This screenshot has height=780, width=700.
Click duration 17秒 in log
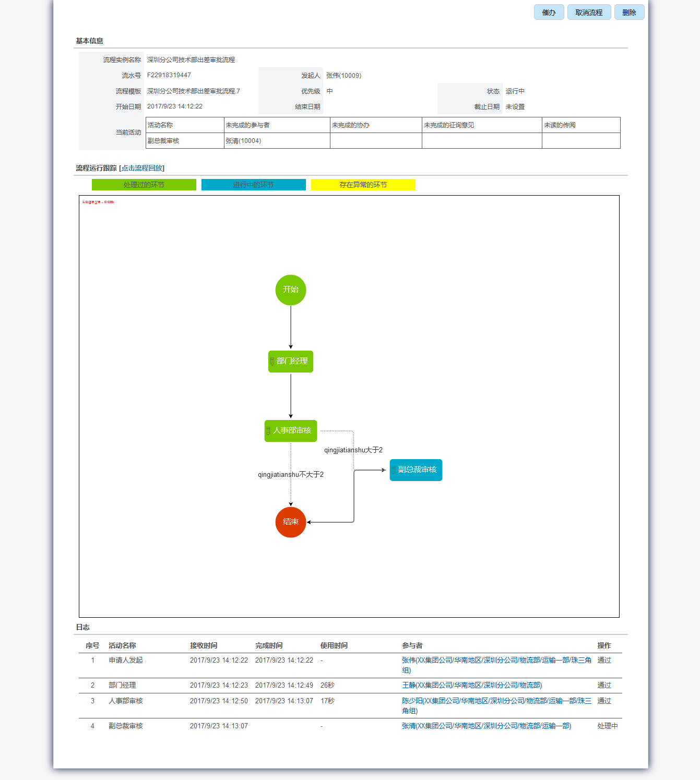(x=327, y=701)
